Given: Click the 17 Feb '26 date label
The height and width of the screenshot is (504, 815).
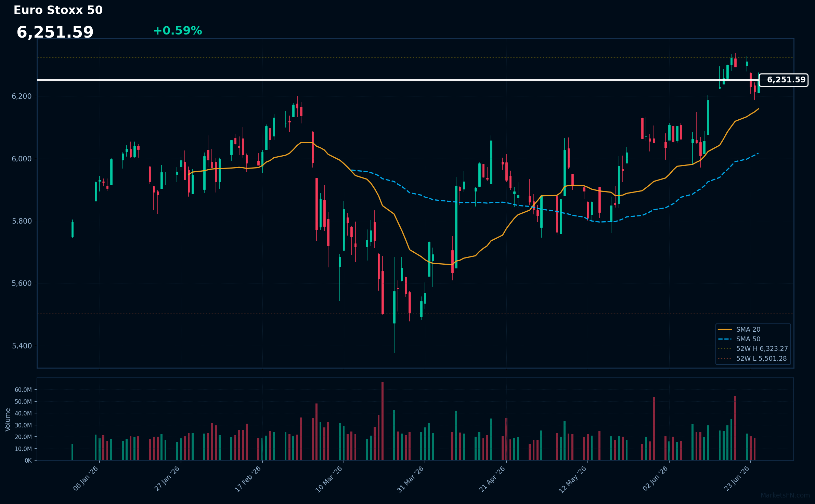Looking at the screenshot, I should 248,479.
